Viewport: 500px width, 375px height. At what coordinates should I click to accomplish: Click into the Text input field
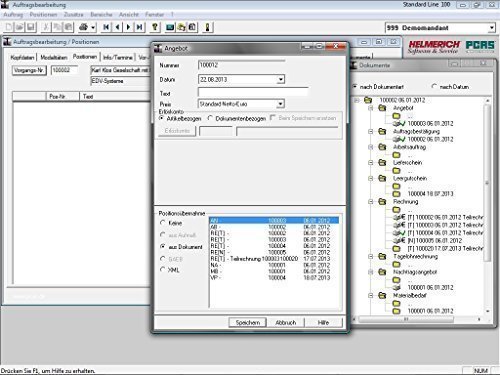[x=253, y=92]
